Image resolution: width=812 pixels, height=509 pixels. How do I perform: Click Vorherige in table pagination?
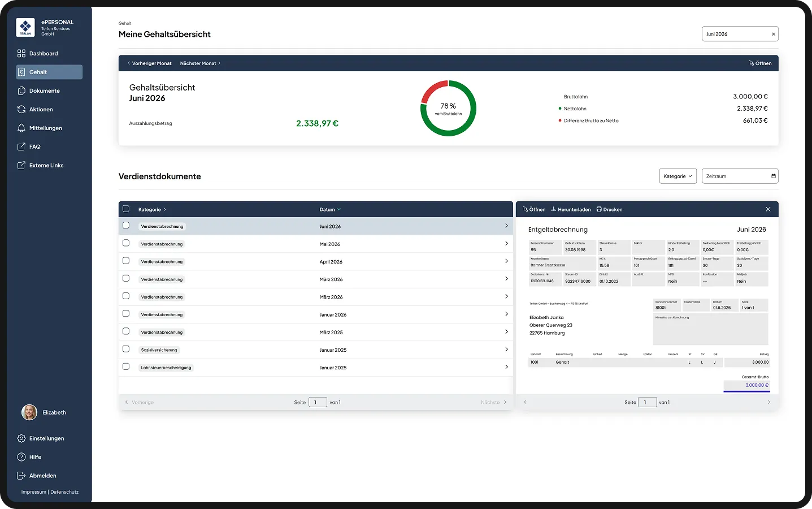[139, 402]
